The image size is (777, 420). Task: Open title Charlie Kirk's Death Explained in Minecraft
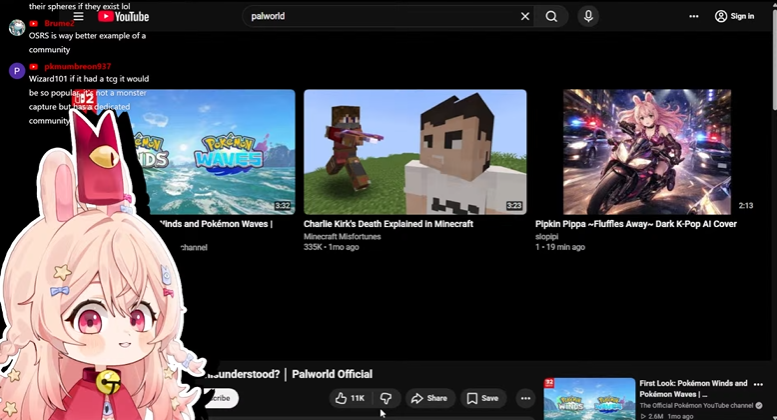tap(388, 224)
